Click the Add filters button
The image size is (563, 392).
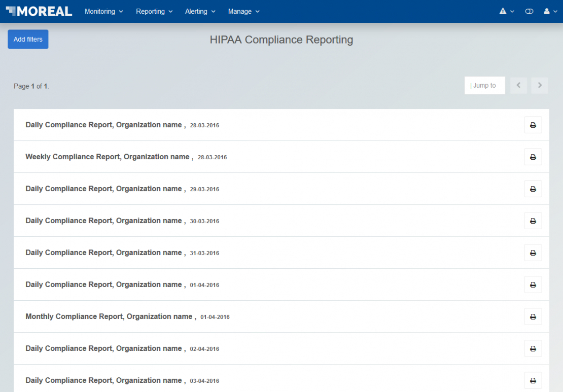(x=28, y=39)
